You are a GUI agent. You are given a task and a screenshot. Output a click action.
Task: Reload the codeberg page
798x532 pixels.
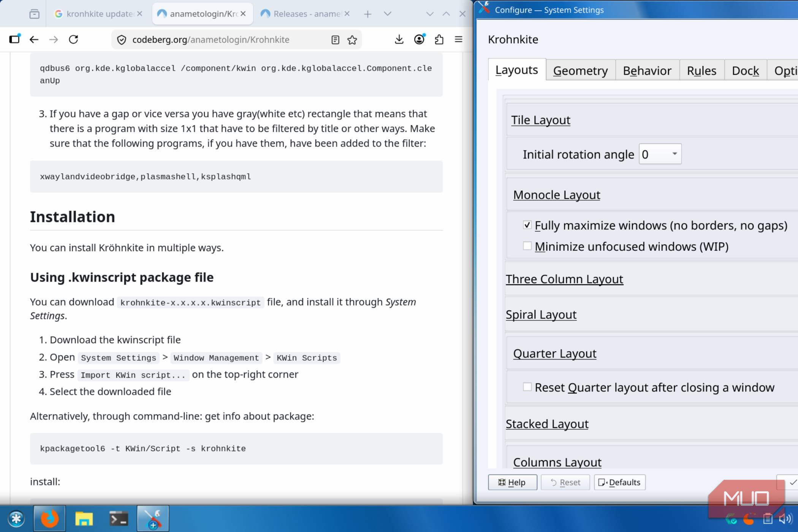pyautogui.click(x=73, y=40)
